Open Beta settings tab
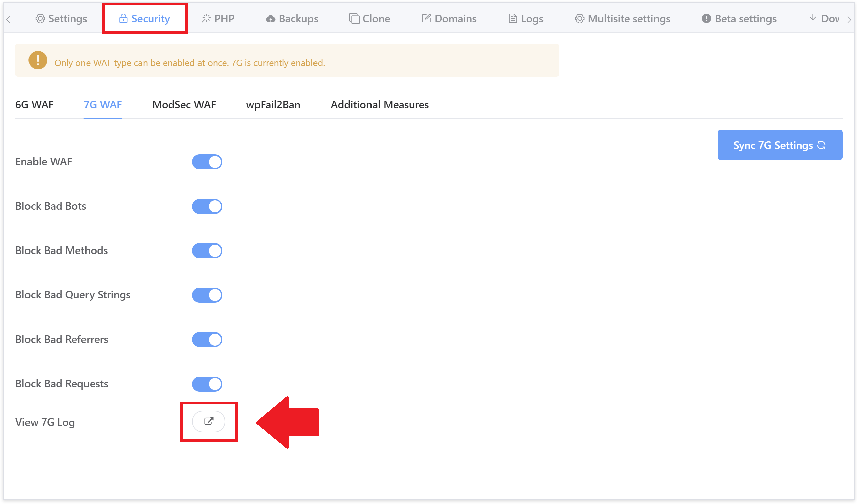This screenshot has width=857, height=504. click(739, 19)
